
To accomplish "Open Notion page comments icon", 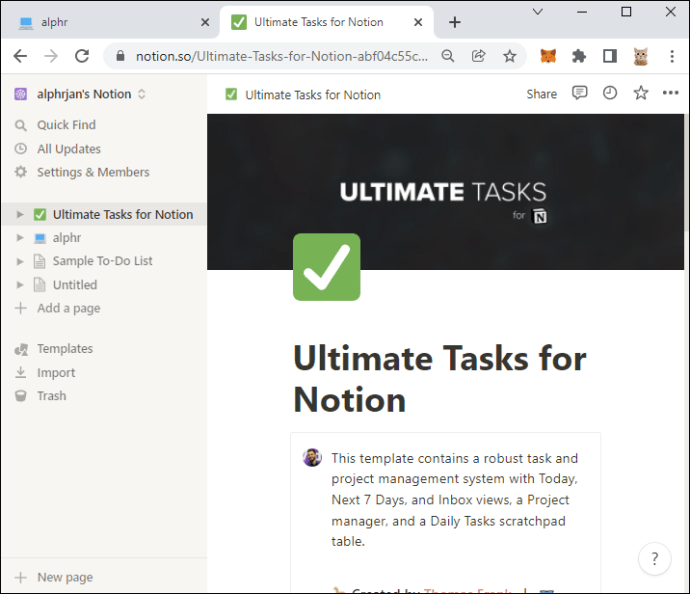I will [x=579, y=93].
